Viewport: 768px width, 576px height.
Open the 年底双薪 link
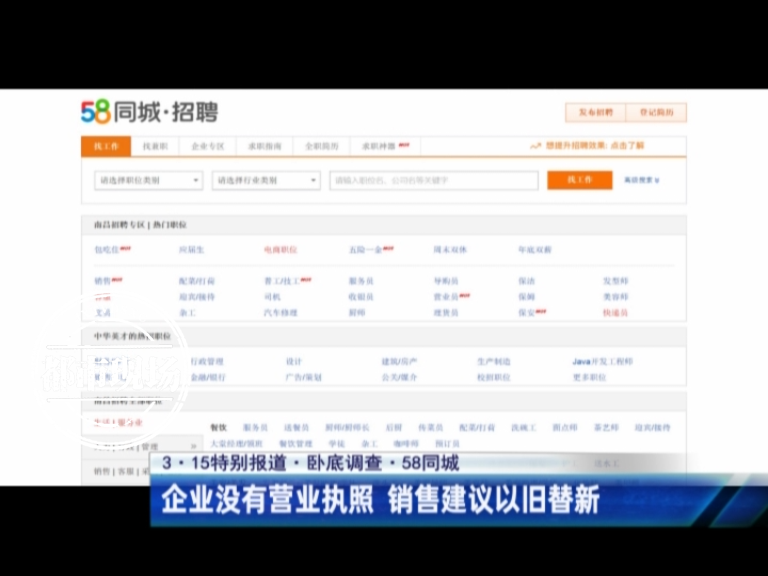(535, 250)
